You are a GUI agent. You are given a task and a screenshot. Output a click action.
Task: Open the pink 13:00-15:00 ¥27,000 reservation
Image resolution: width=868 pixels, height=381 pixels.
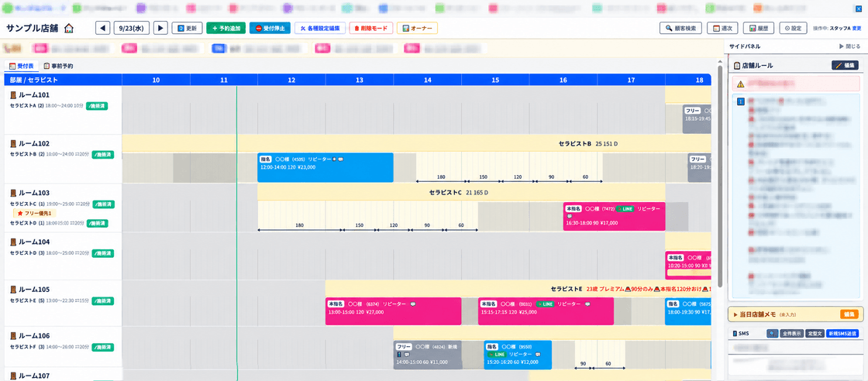394,311
